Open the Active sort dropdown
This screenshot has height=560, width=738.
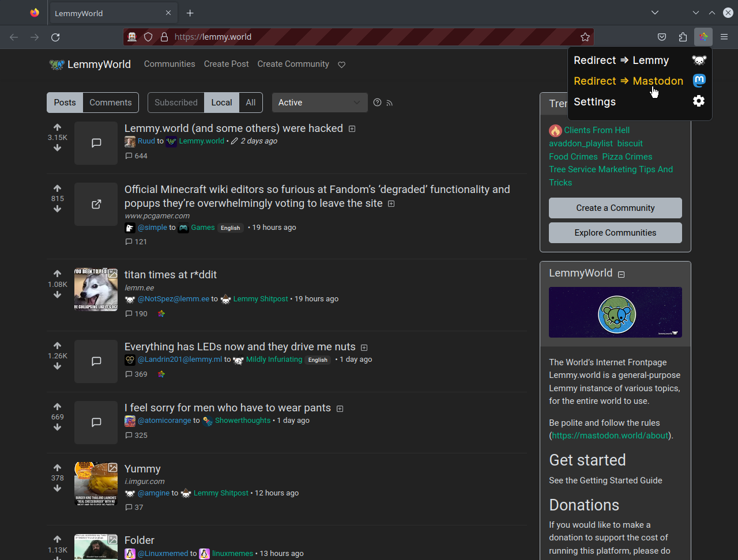[x=319, y=103]
